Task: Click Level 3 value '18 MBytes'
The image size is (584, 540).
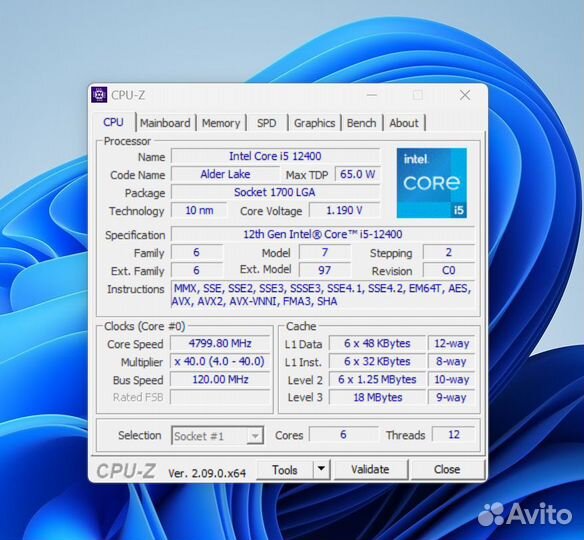Action: [x=377, y=397]
